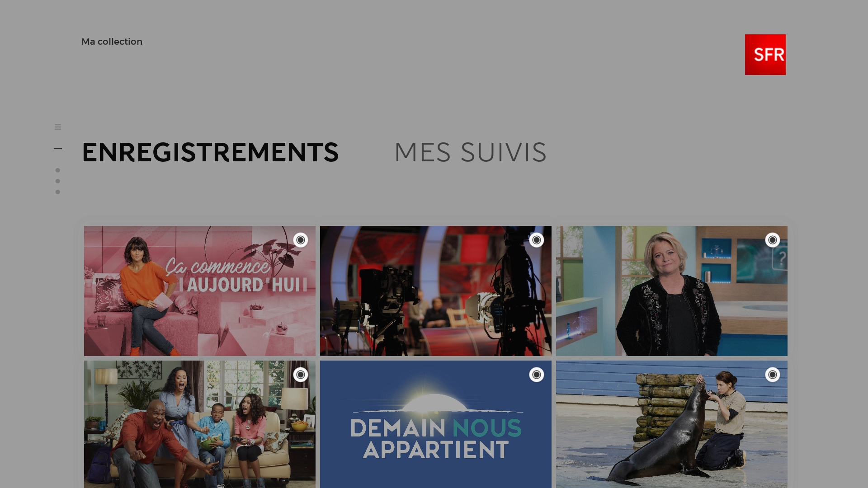The height and width of the screenshot is (488, 868).
Task: Open the blonde presenter recording
Action: [672, 291]
